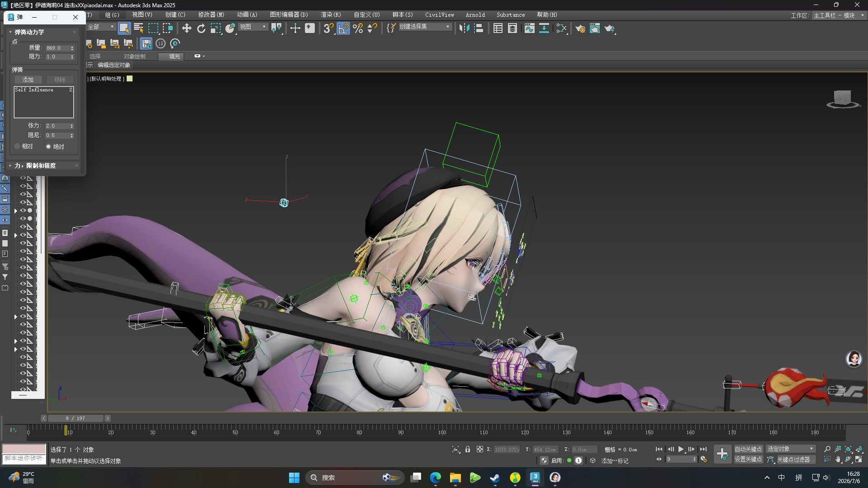Open the 选定对象 key filter dropdown
This screenshot has height=488, width=868.
[x=790, y=449]
